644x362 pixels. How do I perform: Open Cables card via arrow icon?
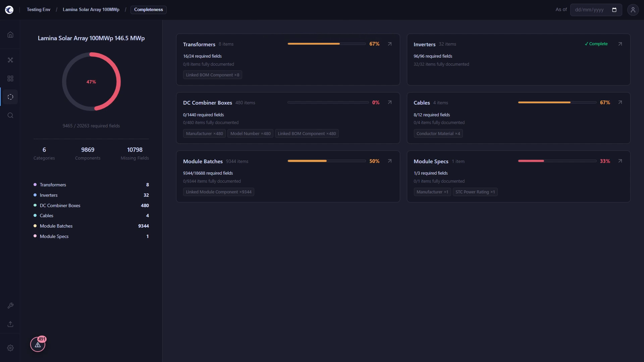620,103
